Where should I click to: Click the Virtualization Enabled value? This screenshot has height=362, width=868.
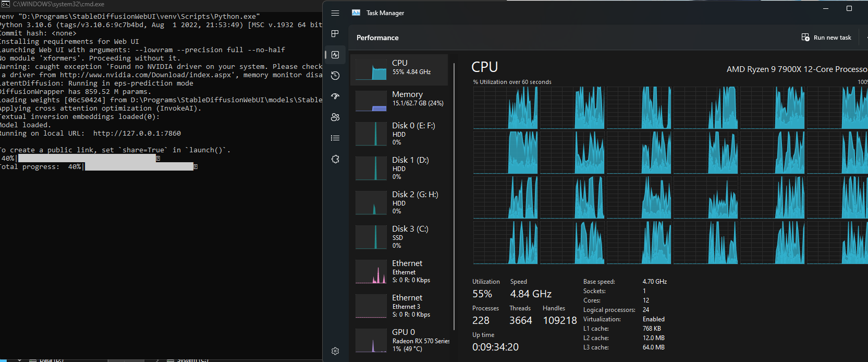click(x=654, y=319)
